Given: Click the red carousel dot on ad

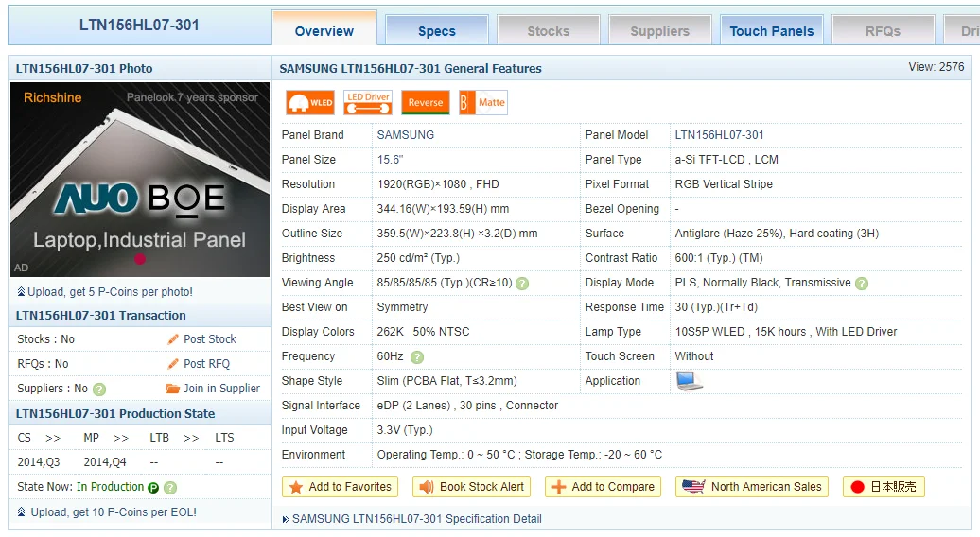Looking at the screenshot, I should [x=140, y=258].
